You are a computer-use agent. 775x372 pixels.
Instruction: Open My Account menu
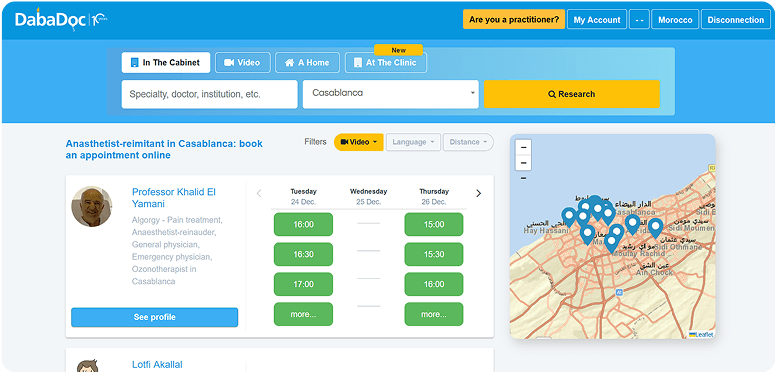pyautogui.click(x=597, y=20)
